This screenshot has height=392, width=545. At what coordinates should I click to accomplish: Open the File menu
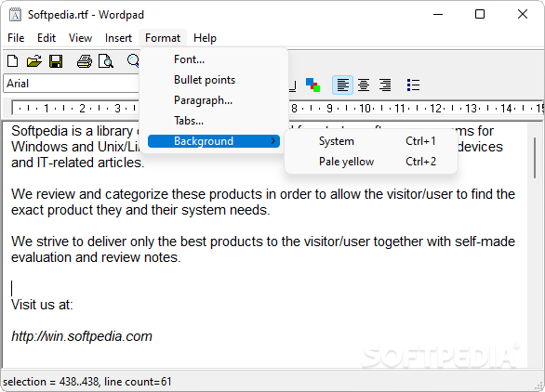[x=16, y=38]
